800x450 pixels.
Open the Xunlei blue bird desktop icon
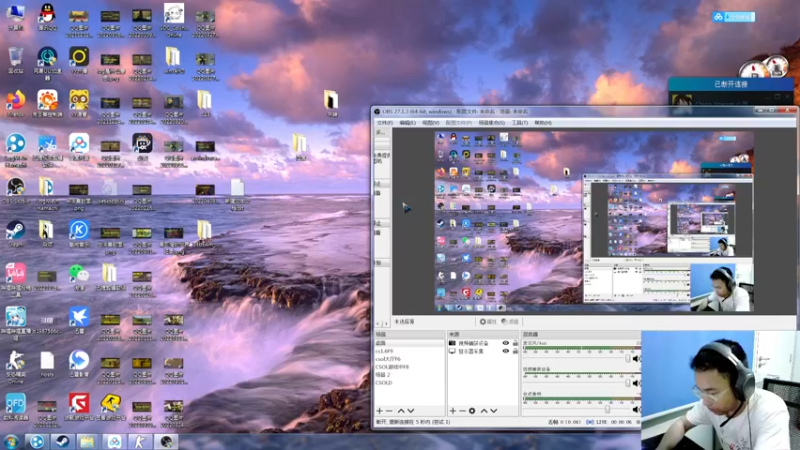[x=79, y=320]
